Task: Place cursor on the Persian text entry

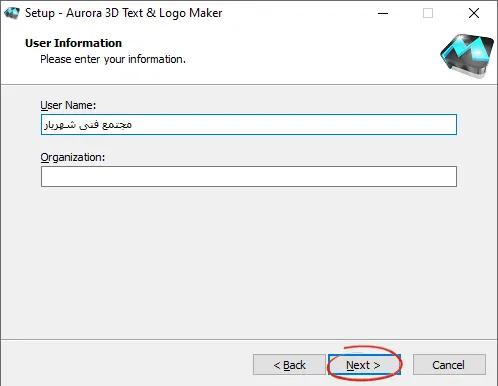Action: (88, 125)
